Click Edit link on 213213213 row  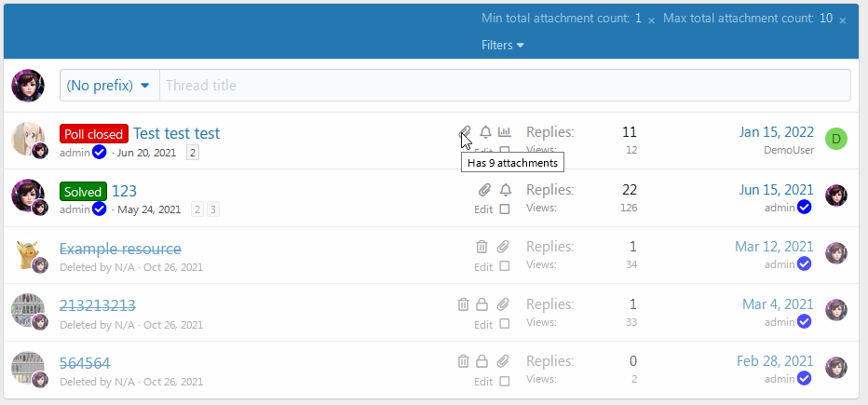pos(483,325)
